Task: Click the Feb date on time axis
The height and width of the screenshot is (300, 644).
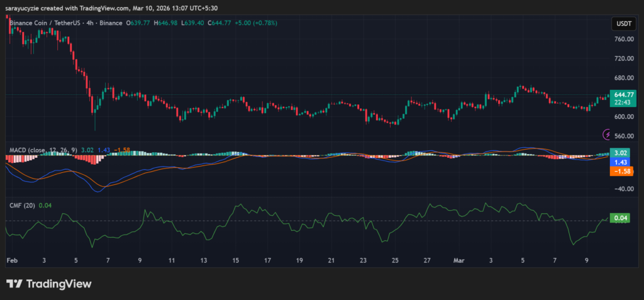Action: (x=12, y=259)
